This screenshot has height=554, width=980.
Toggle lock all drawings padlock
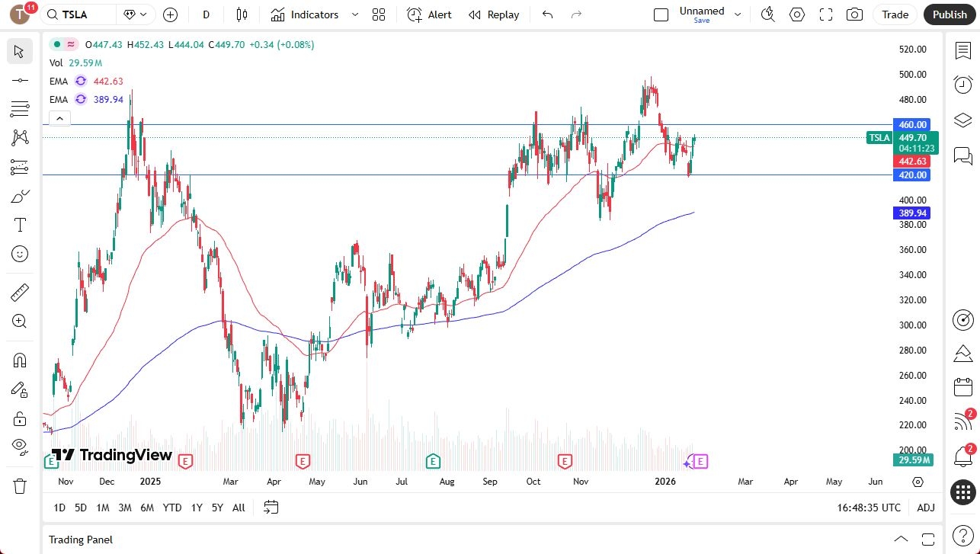point(20,418)
